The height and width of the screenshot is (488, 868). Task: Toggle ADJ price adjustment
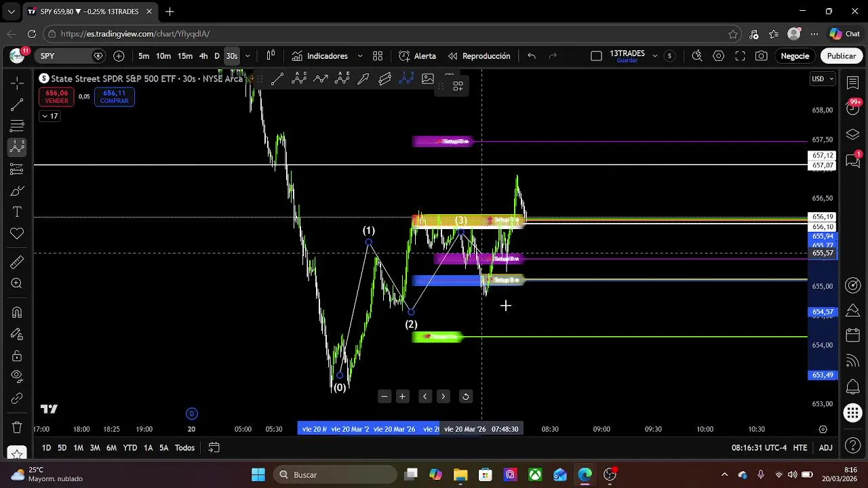coord(825,448)
